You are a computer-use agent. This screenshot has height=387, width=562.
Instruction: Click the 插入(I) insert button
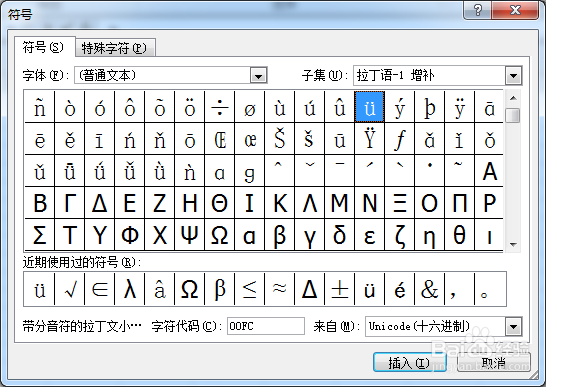click(409, 363)
